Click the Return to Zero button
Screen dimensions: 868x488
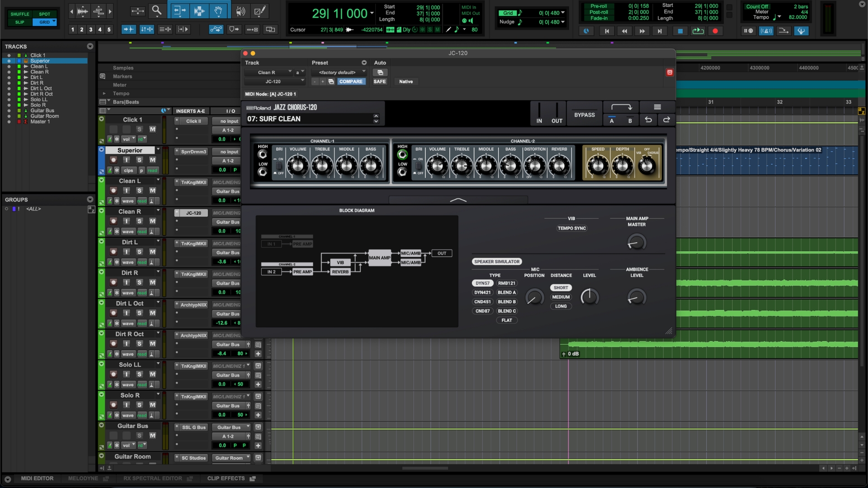click(x=607, y=31)
